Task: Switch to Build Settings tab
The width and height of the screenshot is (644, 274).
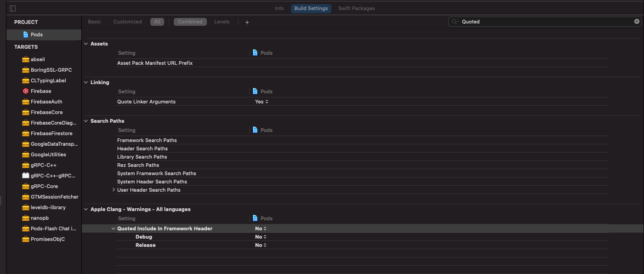Action: click(x=311, y=8)
